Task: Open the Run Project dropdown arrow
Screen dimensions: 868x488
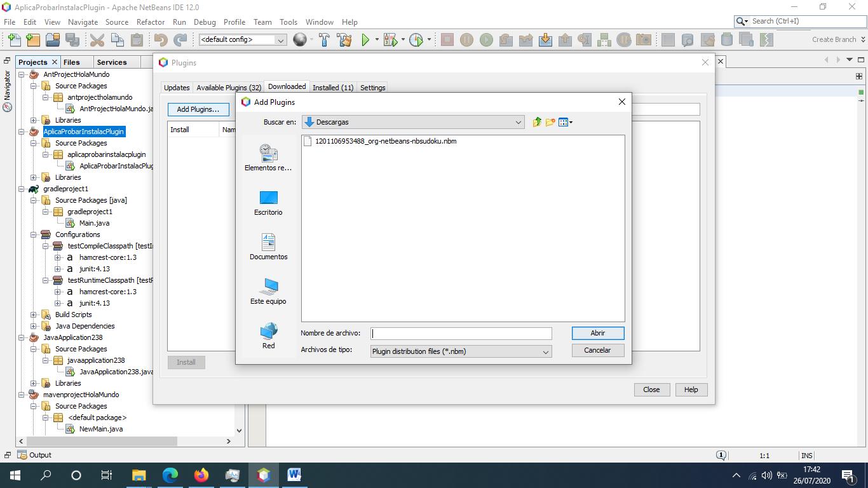Action: click(x=377, y=40)
